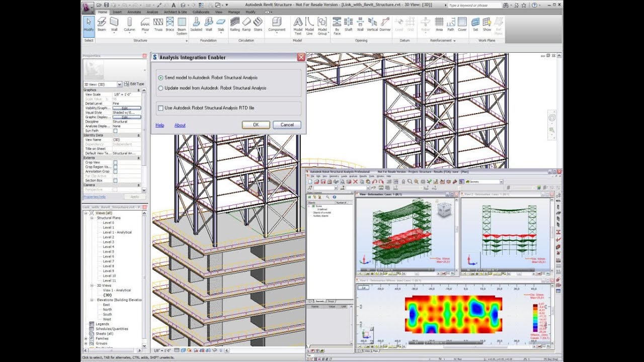
Task: Collapse the Views (all) tree node
Action: pos(86,213)
